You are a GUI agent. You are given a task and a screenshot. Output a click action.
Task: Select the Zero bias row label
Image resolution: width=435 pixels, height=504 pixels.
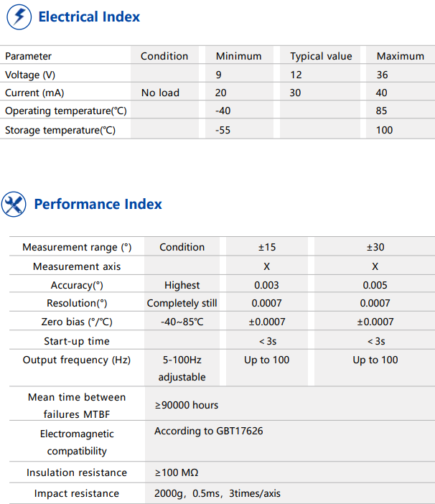(77, 322)
